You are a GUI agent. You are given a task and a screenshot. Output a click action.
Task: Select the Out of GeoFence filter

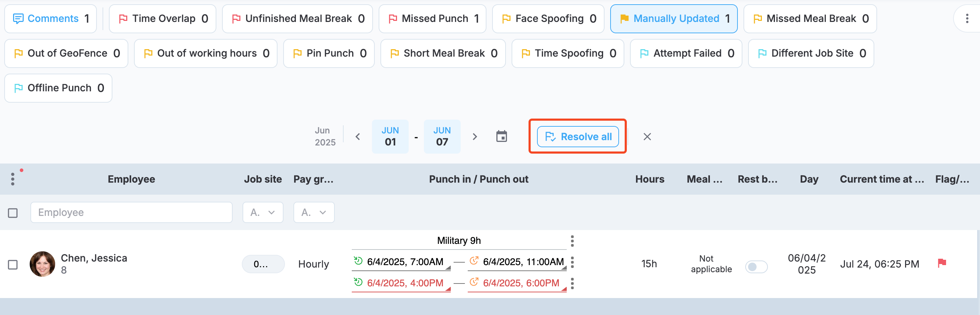coord(66,53)
